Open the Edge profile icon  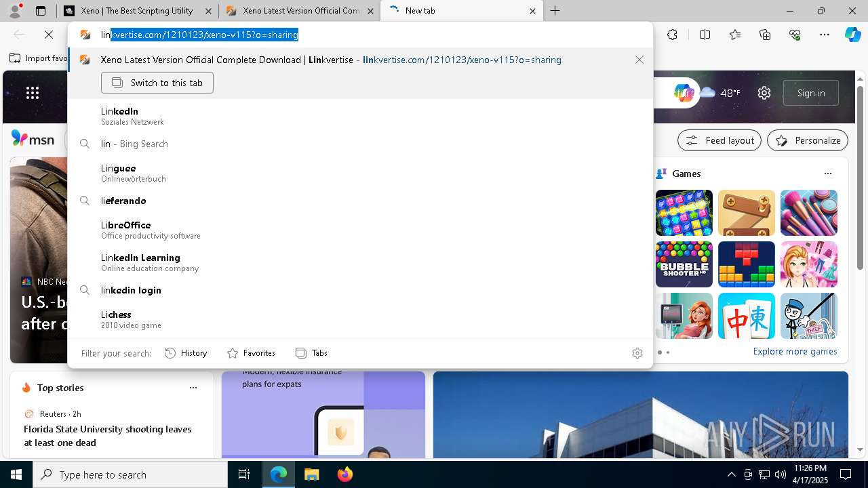tap(15, 10)
